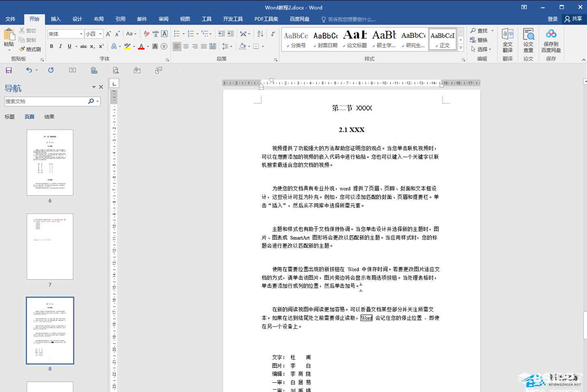587x392 pixels.
Task: Click the enclosed character (字) icon
Action: (x=164, y=47)
